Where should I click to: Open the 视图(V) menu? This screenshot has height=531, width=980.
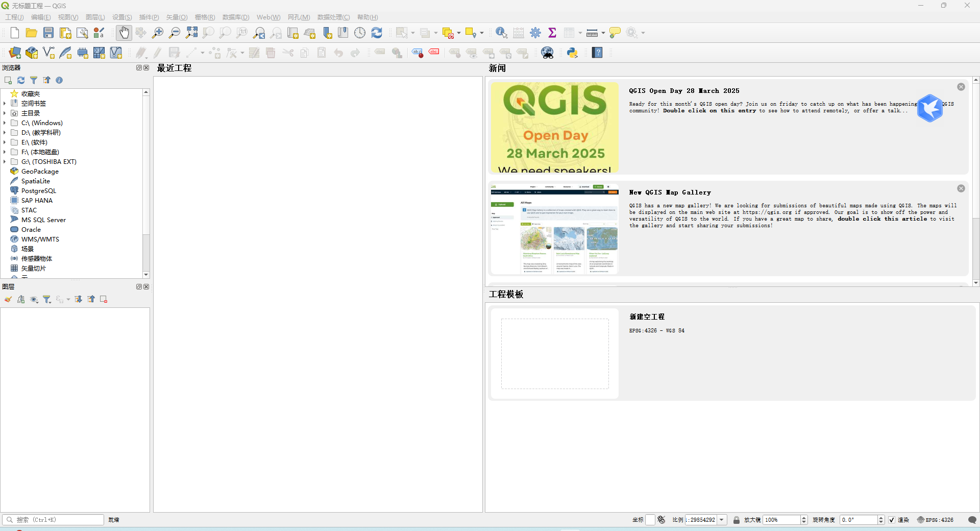pyautogui.click(x=68, y=17)
